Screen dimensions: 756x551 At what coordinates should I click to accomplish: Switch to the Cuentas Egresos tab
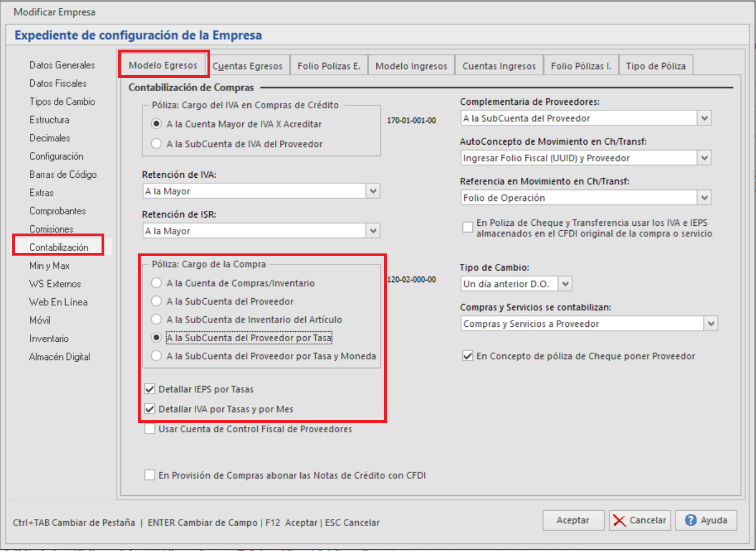pos(247,66)
